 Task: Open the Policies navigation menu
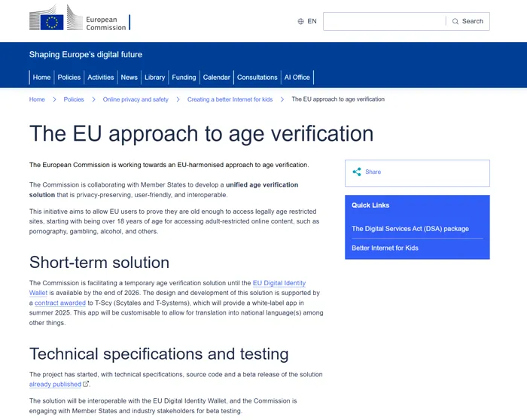69,78
